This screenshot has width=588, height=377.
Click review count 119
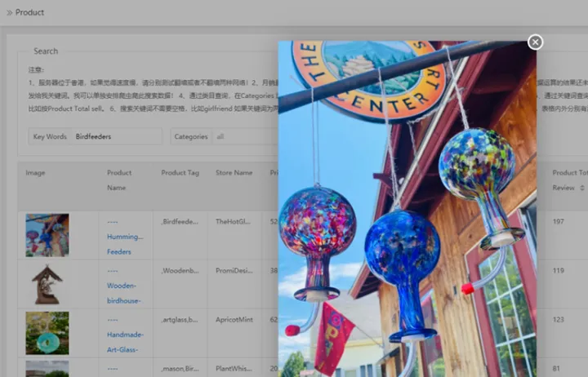558,271
